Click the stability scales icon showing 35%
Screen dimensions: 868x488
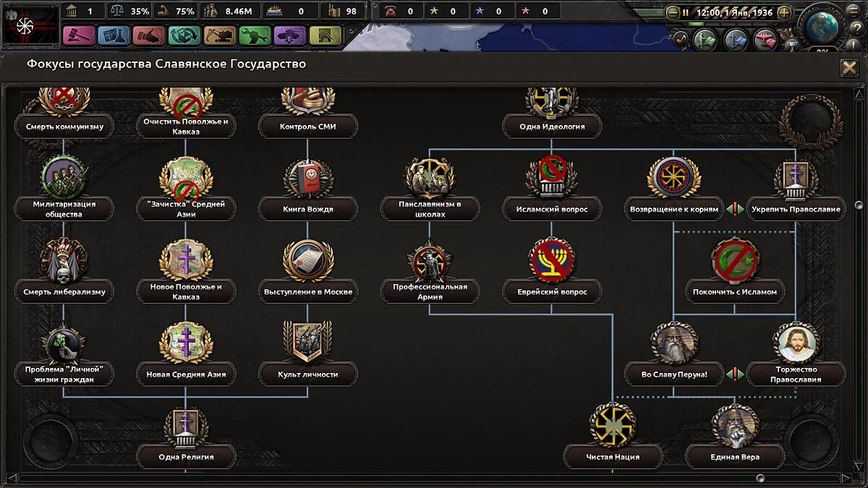pyautogui.click(x=116, y=11)
